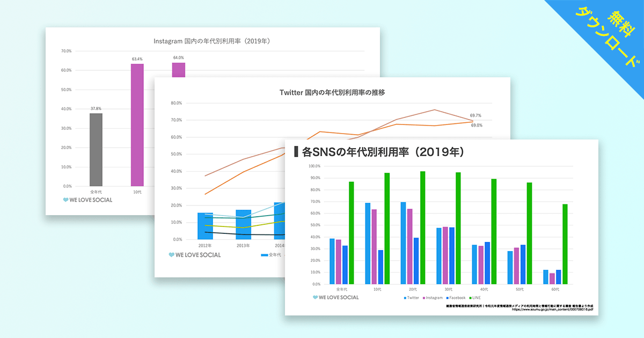
Task: Click the 2012年 axis label
Action: [205, 245]
